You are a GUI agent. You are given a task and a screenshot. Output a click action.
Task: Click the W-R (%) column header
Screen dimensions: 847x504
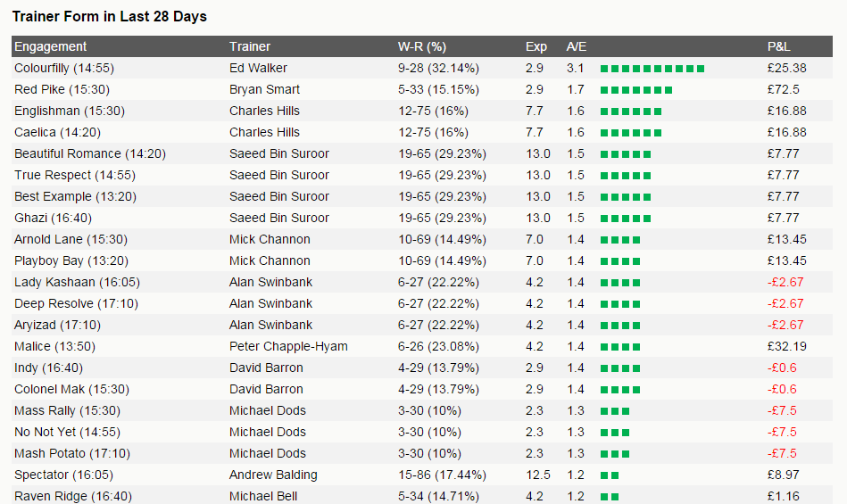pos(422,46)
